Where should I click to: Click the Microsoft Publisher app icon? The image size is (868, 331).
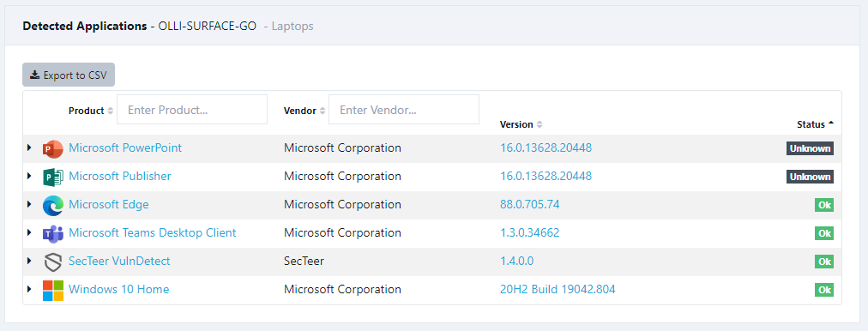pos(52,177)
